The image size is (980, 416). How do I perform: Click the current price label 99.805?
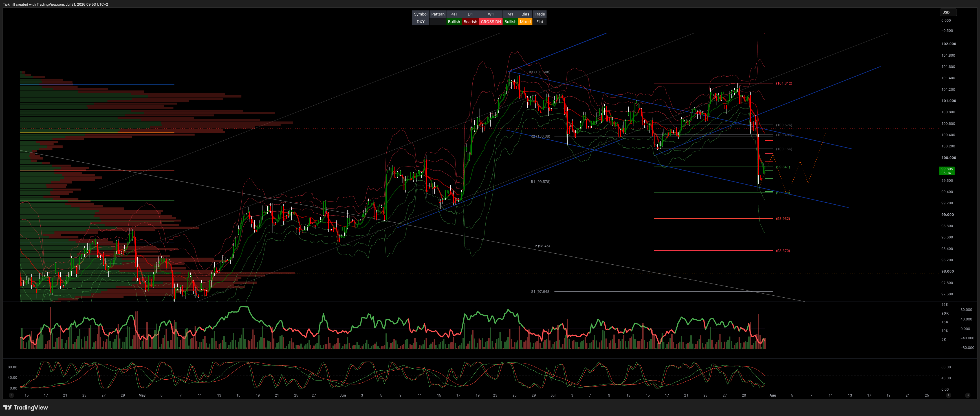click(x=946, y=171)
